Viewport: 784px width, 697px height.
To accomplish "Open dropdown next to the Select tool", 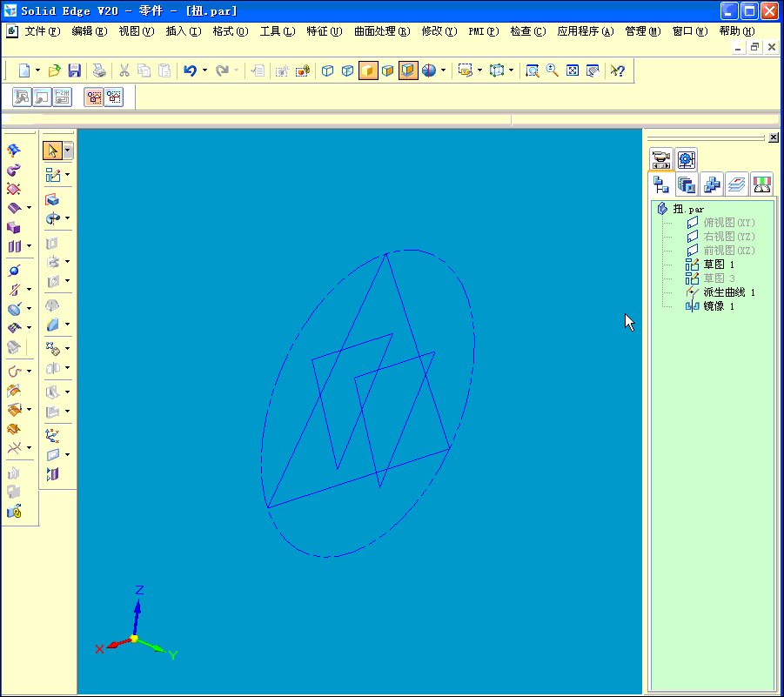I will click(68, 151).
